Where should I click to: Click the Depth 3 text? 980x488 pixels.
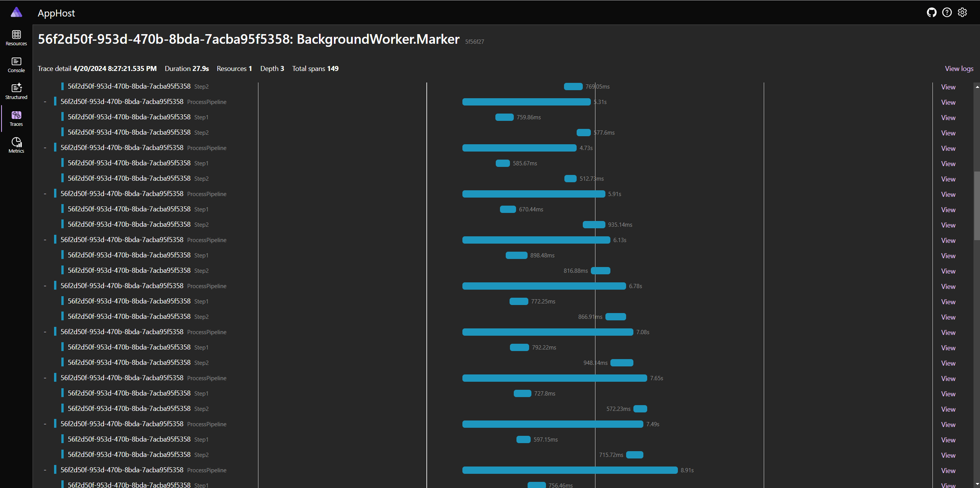pyautogui.click(x=272, y=69)
